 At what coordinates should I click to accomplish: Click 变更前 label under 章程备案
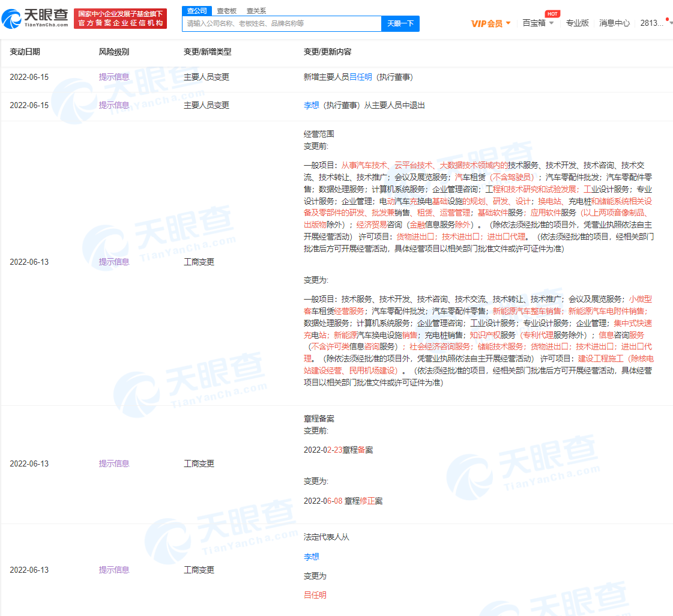[x=316, y=431]
